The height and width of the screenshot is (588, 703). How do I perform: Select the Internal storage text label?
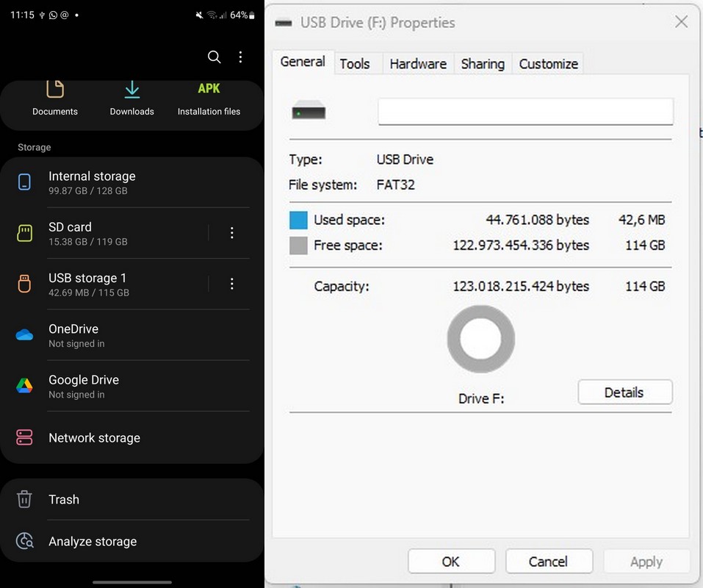point(92,176)
